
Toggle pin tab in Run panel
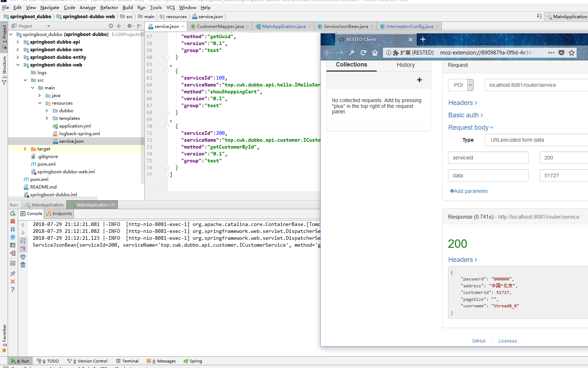[x=13, y=274]
